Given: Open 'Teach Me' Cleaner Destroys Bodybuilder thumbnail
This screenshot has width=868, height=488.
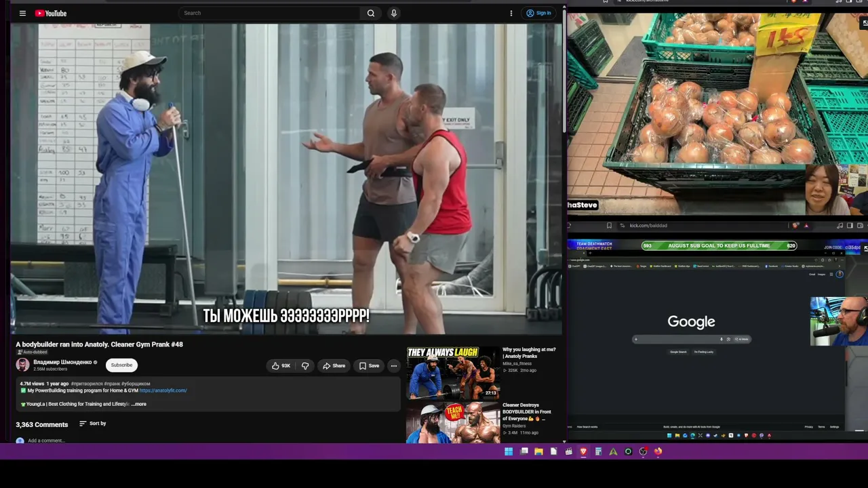Looking at the screenshot, I should coord(453,422).
